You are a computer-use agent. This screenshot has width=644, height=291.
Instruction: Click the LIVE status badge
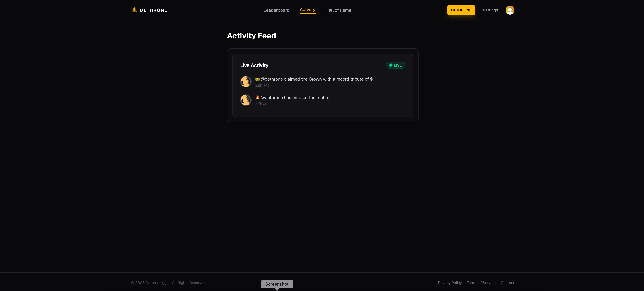click(x=395, y=65)
